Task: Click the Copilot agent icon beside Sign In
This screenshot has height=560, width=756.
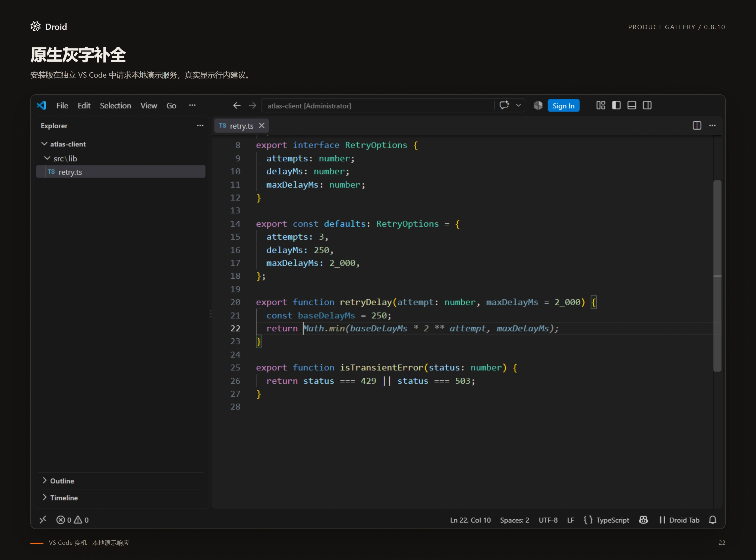Action: (538, 106)
